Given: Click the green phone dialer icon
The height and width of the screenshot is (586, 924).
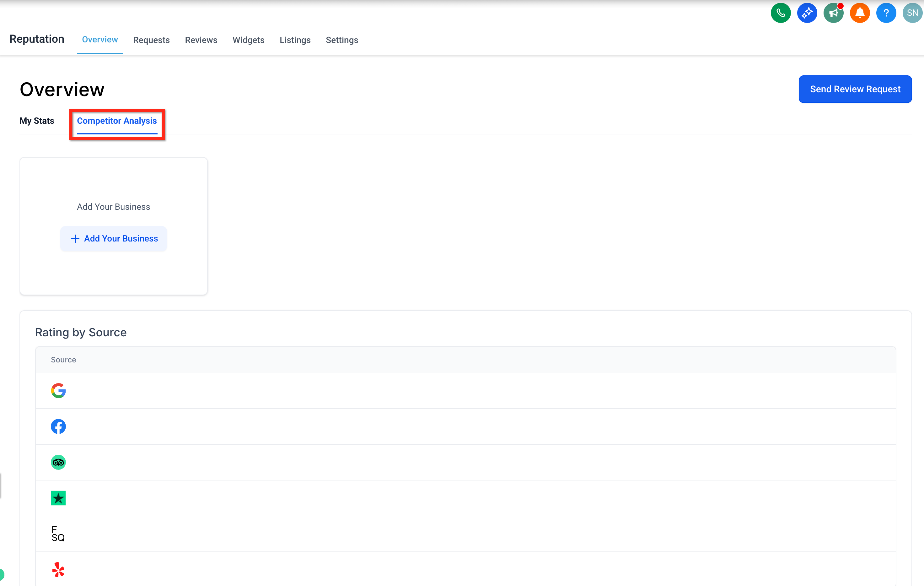Looking at the screenshot, I should [781, 13].
